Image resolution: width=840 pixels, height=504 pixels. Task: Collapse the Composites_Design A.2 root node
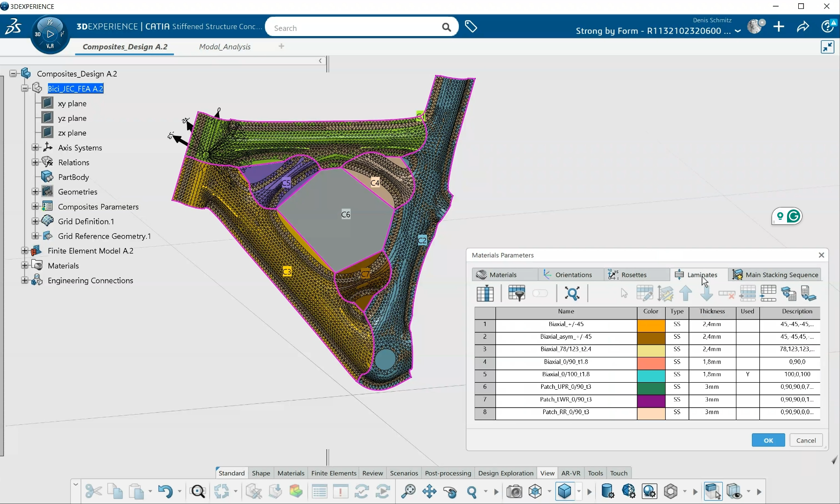(x=13, y=73)
